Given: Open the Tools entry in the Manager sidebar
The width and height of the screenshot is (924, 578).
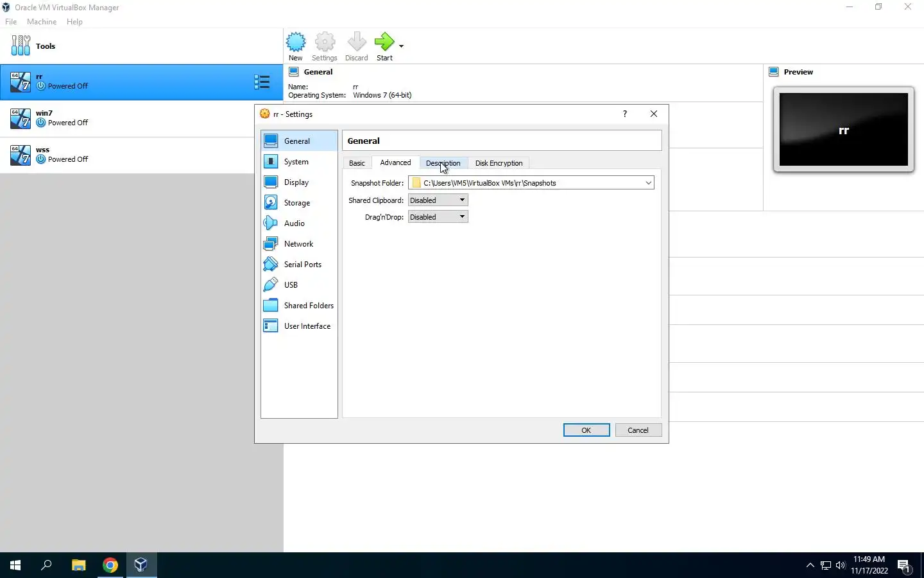Looking at the screenshot, I should click(141, 46).
